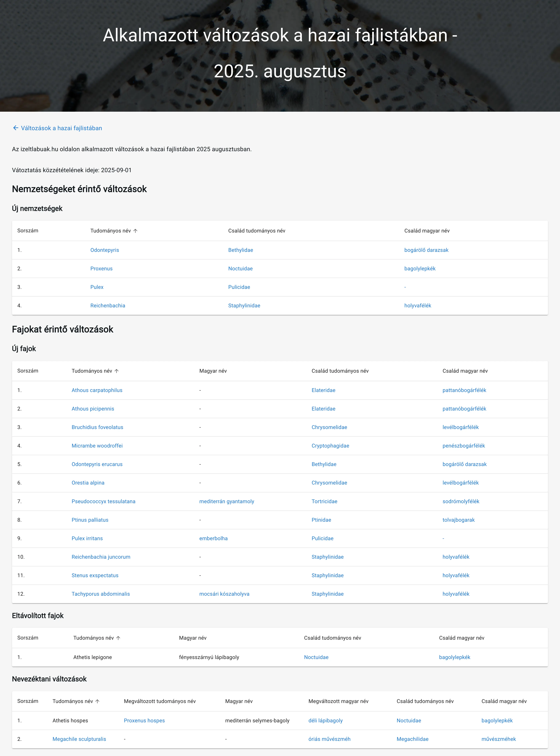Open Megachile sculpturalis link

pos(79,739)
